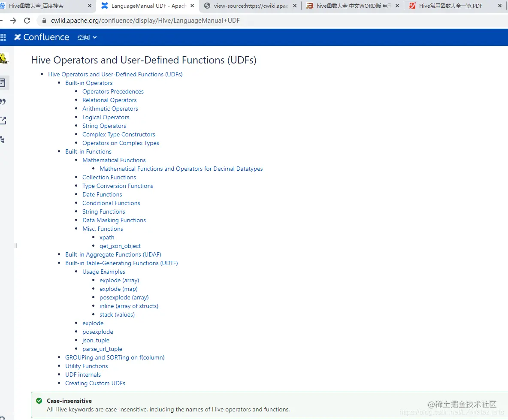Viewport: 508px width, 420px height.
Task: Close the LanguageManual UDF tab
Action: click(x=192, y=6)
